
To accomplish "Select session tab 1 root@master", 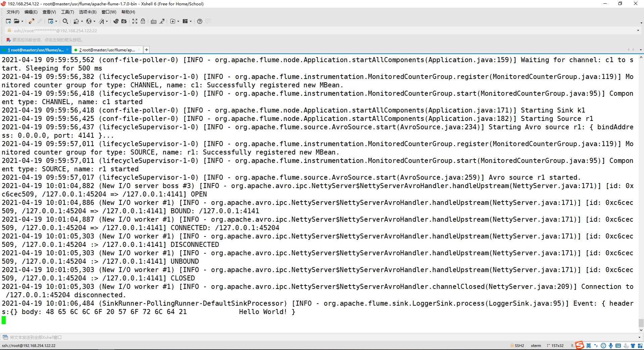I will click(36, 50).
